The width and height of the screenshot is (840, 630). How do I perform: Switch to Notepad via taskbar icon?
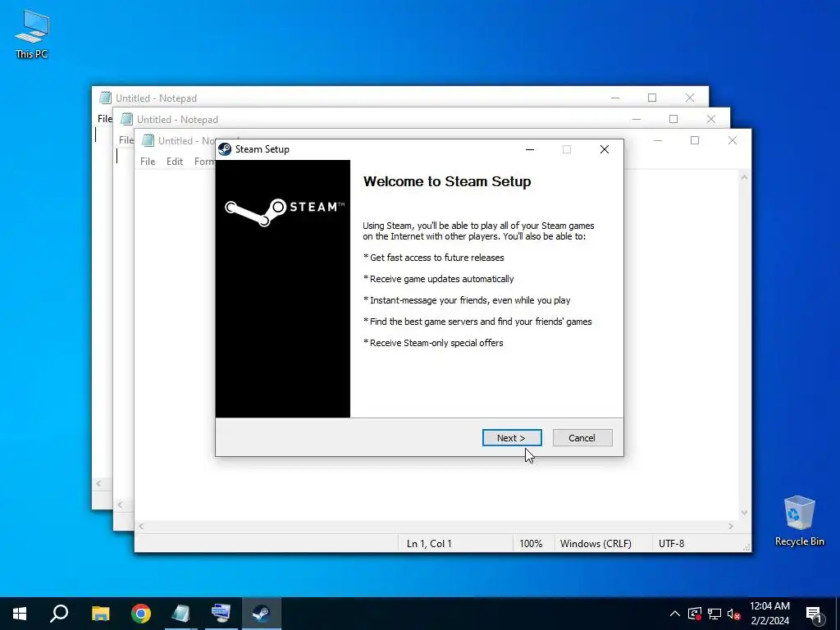(180, 614)
